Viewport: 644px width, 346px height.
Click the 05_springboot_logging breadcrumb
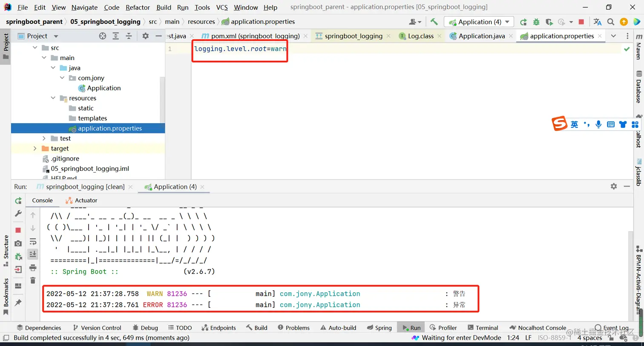click(105, 22)
